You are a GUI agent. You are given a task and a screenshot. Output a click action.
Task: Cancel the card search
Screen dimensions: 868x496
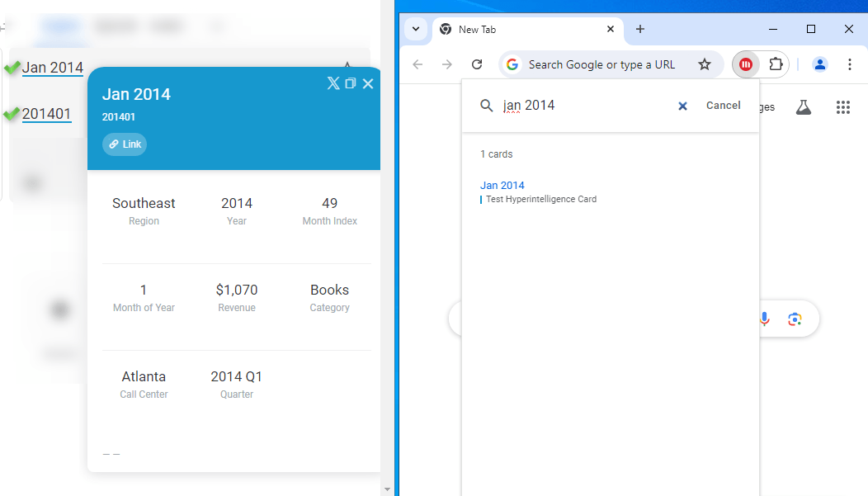(x=723, y=106)
